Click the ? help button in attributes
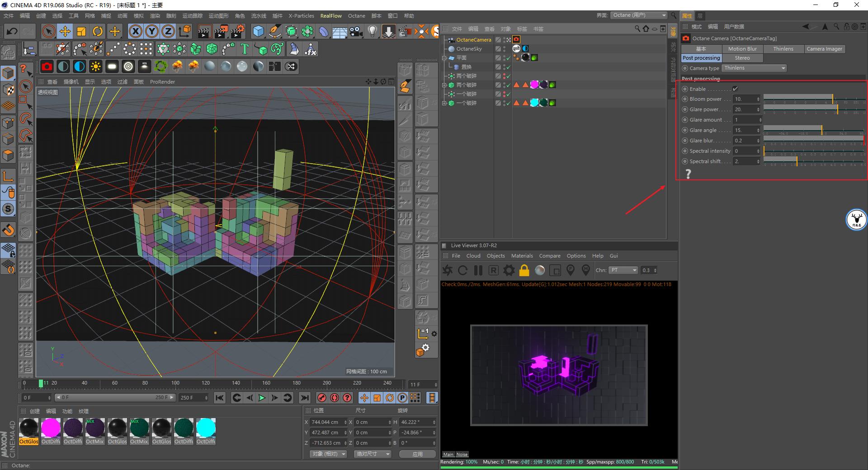This screenshot has height=470, width=868. [x=688, y=174]
